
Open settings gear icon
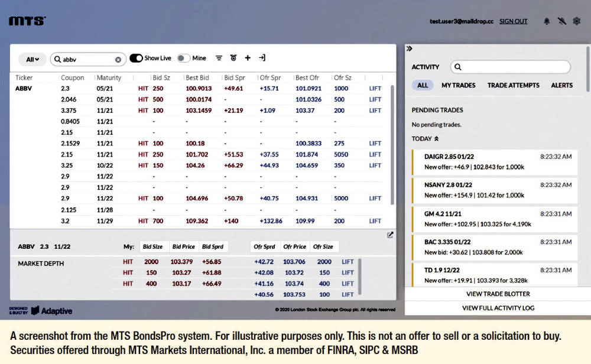point(577,21)
